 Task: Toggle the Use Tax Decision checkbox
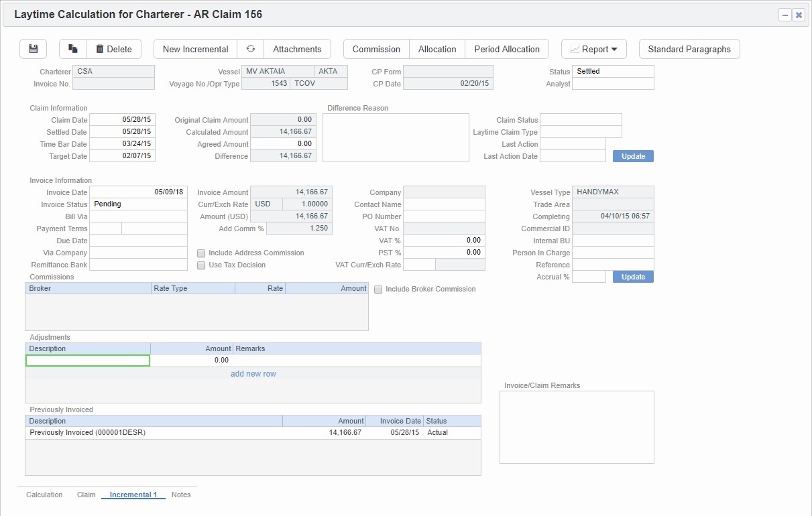pyautogui.click(x=200, y=265)
